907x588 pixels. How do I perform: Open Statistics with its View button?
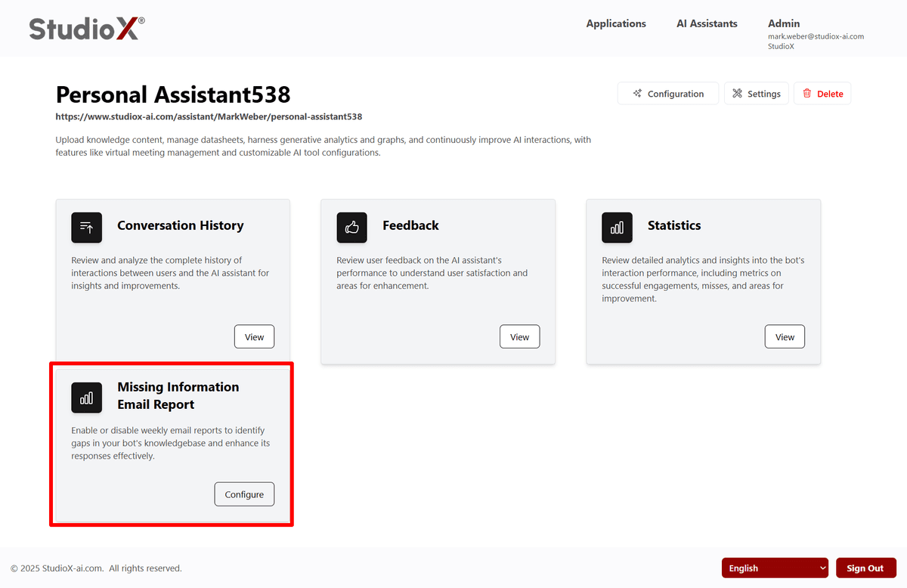coord(785,337)
